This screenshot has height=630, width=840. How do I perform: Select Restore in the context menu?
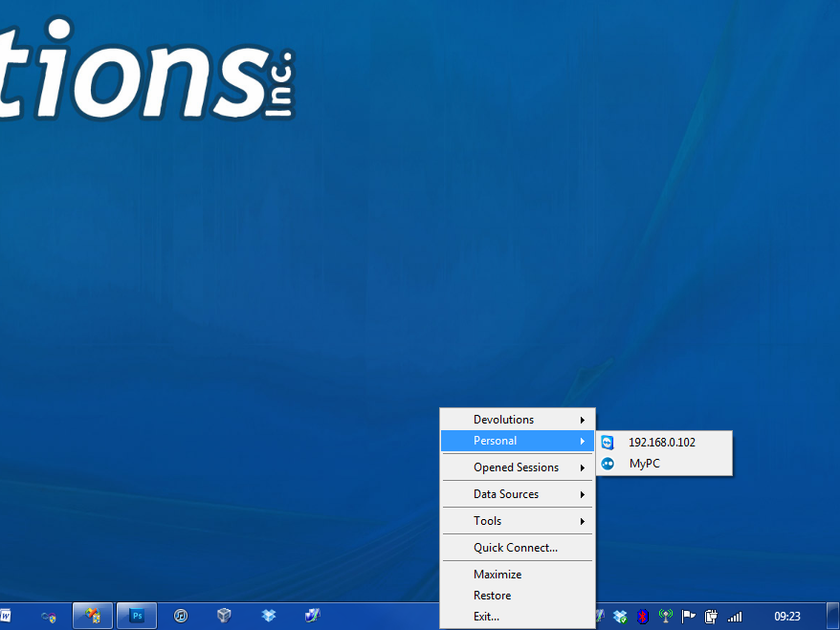[x=492, y=596]
